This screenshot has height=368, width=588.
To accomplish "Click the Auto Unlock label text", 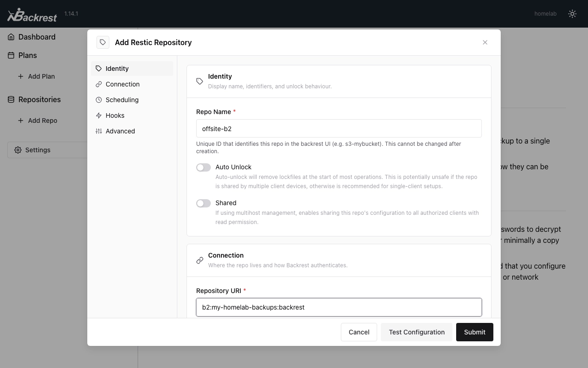I will [233, 167].
